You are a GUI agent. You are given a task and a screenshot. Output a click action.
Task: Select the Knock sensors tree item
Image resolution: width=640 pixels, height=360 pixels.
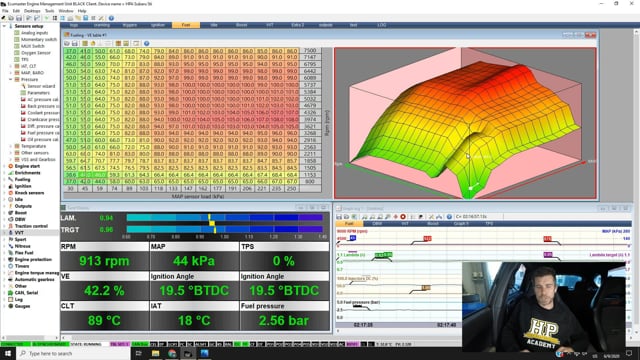29,193
